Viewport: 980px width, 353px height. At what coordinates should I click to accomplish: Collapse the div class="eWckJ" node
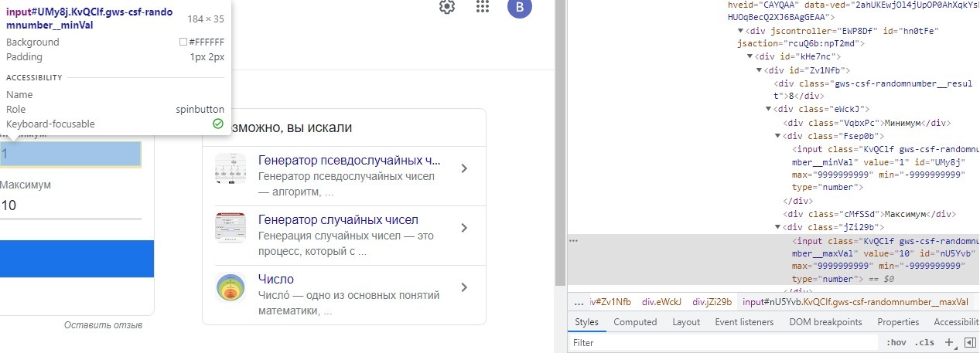coord(768,109)
